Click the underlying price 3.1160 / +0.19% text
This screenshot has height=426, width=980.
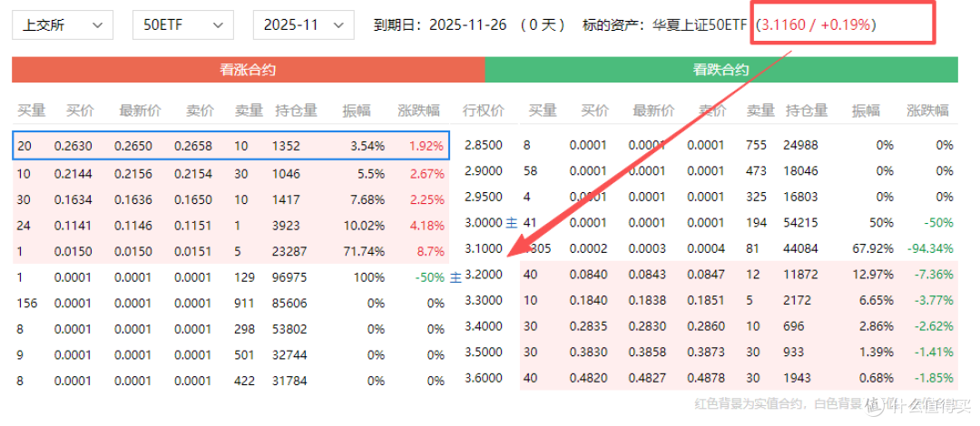click(816, 25)
